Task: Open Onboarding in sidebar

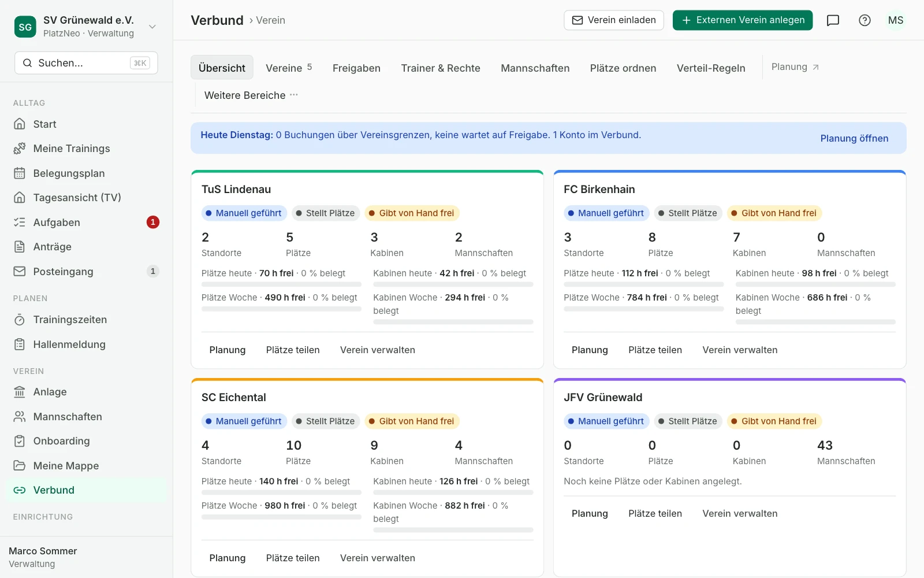Action: [86, 441]
